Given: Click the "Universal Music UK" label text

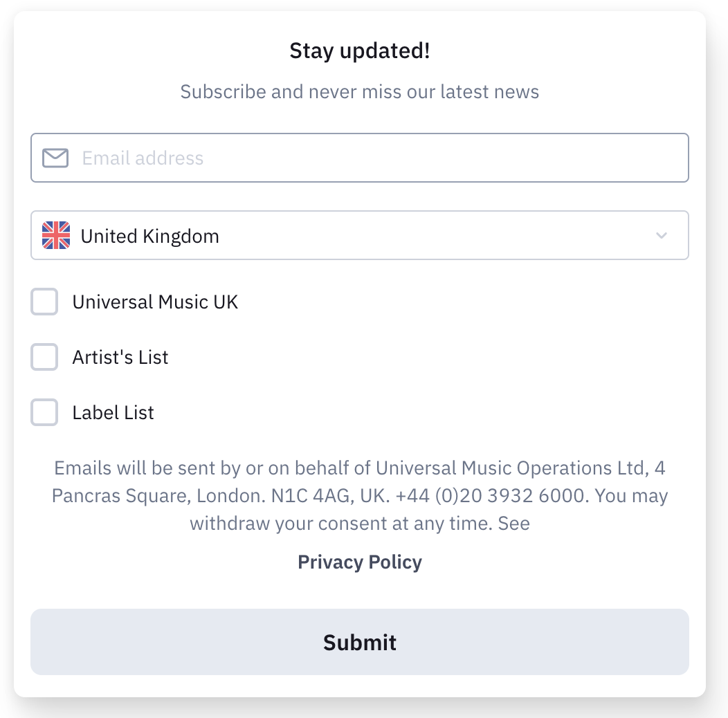Looking at the screenshot, I should tap(155, 302).
